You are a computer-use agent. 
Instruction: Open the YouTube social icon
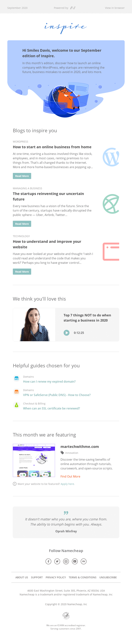pyautogui.click(x=75, y=561)
